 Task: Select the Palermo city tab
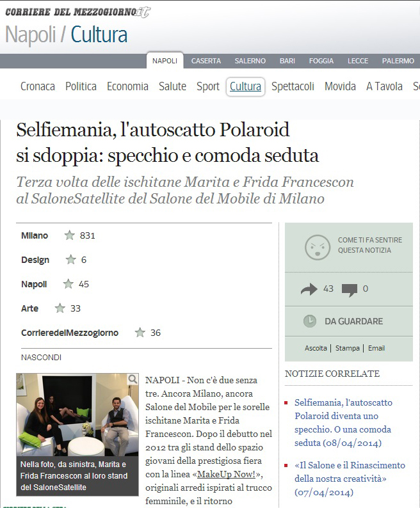click(398, 61)
